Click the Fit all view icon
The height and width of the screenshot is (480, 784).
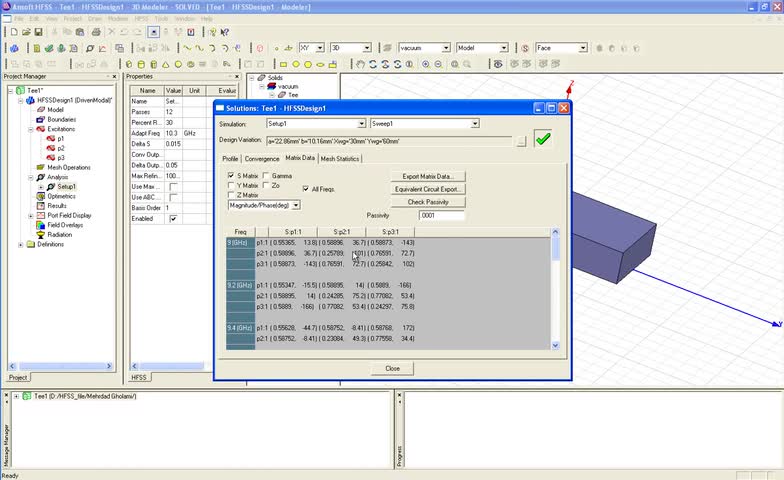[x=455, y=64]
